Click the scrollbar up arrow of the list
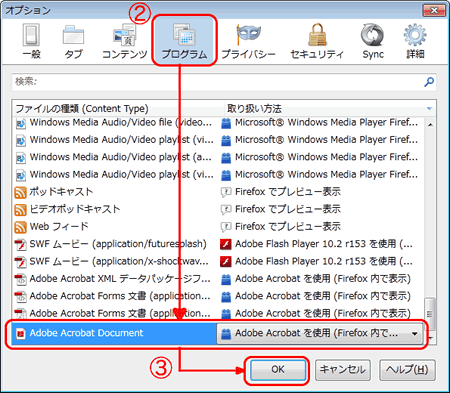The height and width of the screenshot is (393, 450). 430,125
